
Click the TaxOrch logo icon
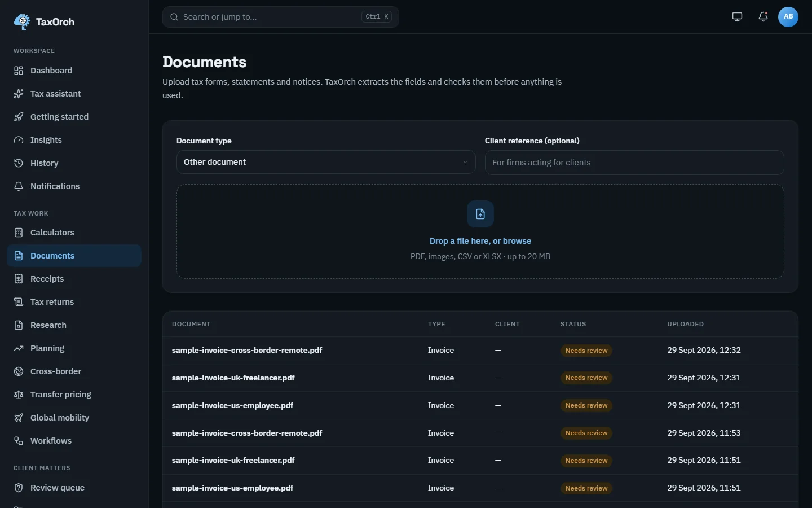pyautogui.click(x=22, y=21)
